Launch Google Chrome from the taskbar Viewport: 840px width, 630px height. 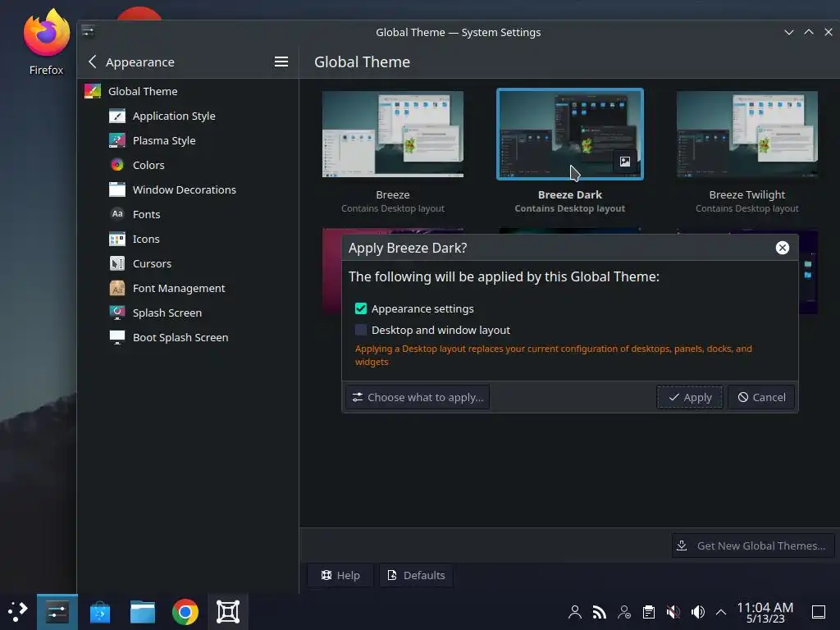pos(185,612)
